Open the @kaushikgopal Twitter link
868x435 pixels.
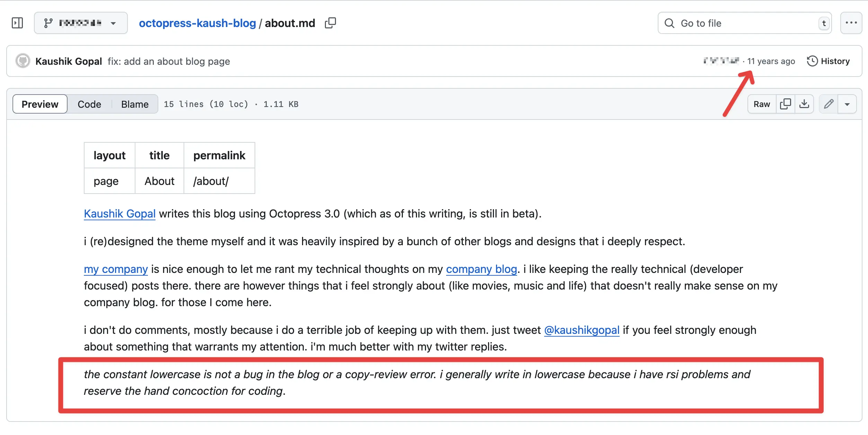click(x=582, y=330)
